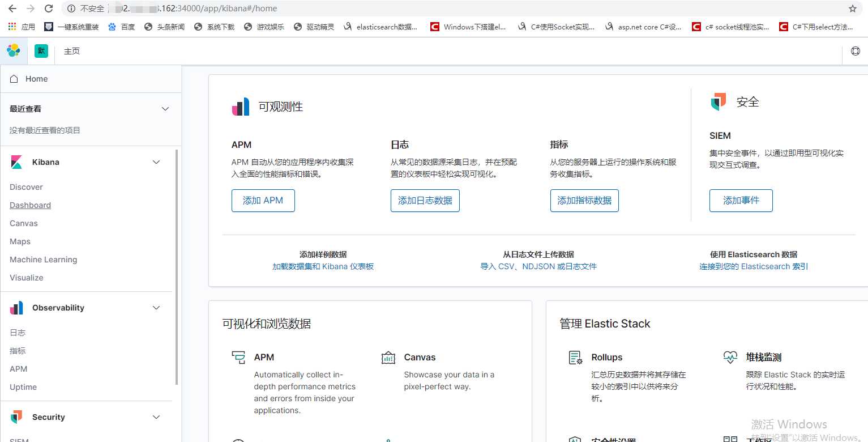Open the green space avatar 默

41,51
